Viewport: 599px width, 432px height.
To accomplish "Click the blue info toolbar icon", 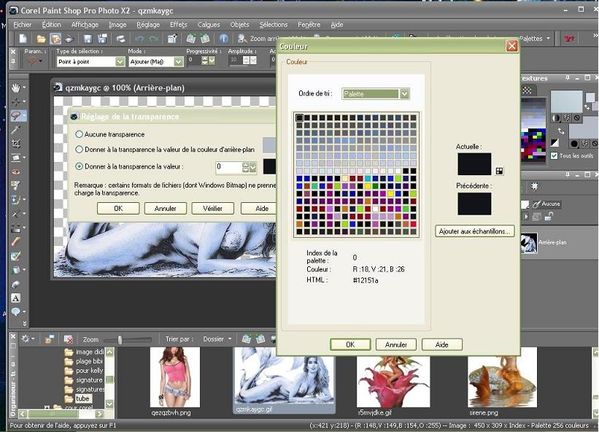I will pos(223,39).
